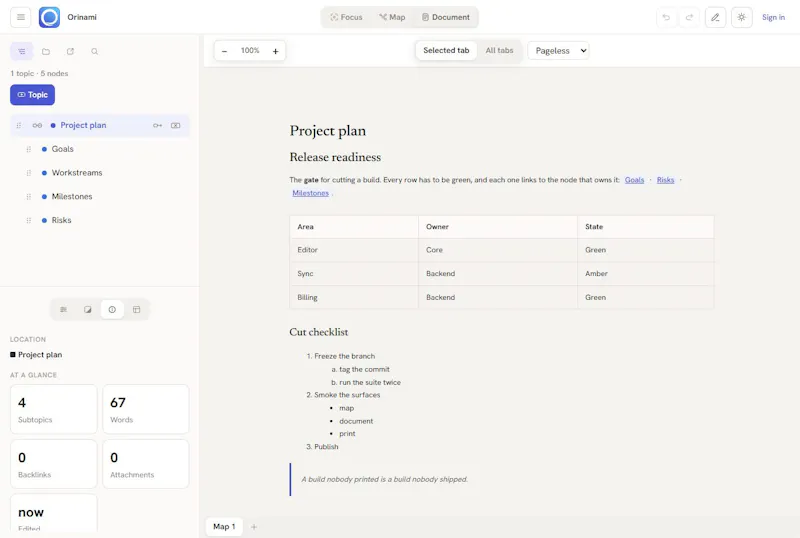This screenshot has width=800, height=538.
Task: Follow the Milestones link in the document
Action: click(x=310, y=193)
